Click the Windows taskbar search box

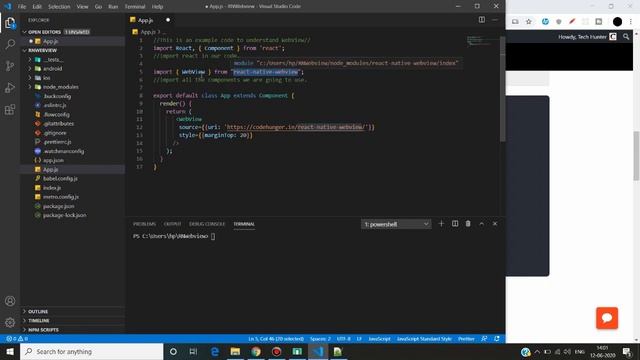92,351
